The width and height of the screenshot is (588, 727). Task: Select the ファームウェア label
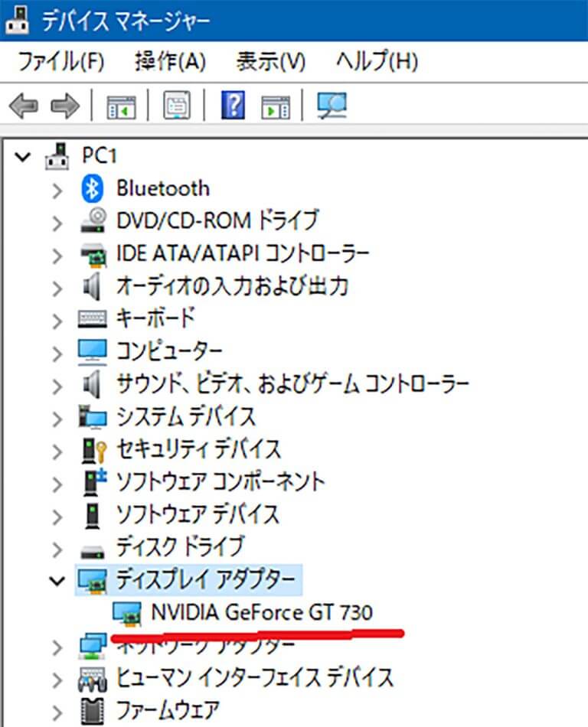tap(168, 711)
